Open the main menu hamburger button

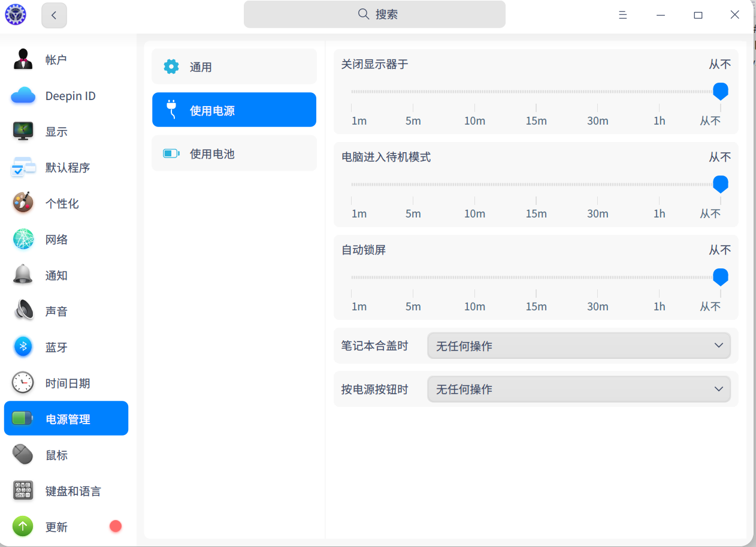click(623, 15)
